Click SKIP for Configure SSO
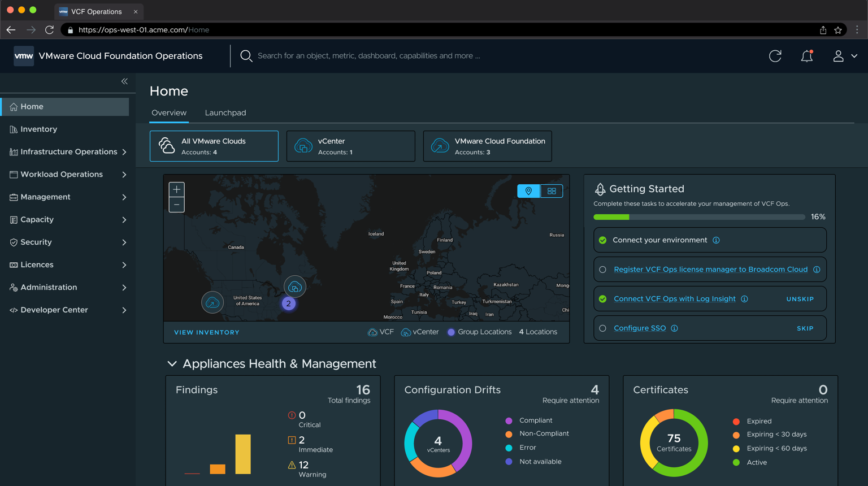Image resolution: width=868 pixels, height=486 pixels. (x=805, y=328)
